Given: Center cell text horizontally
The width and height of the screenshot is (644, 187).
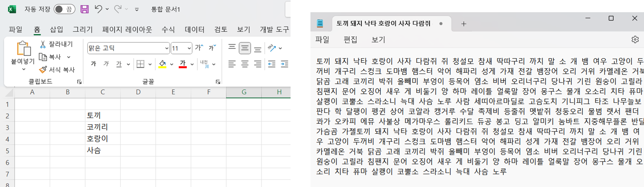Looking at the screenshot, I should pos(245,64).
